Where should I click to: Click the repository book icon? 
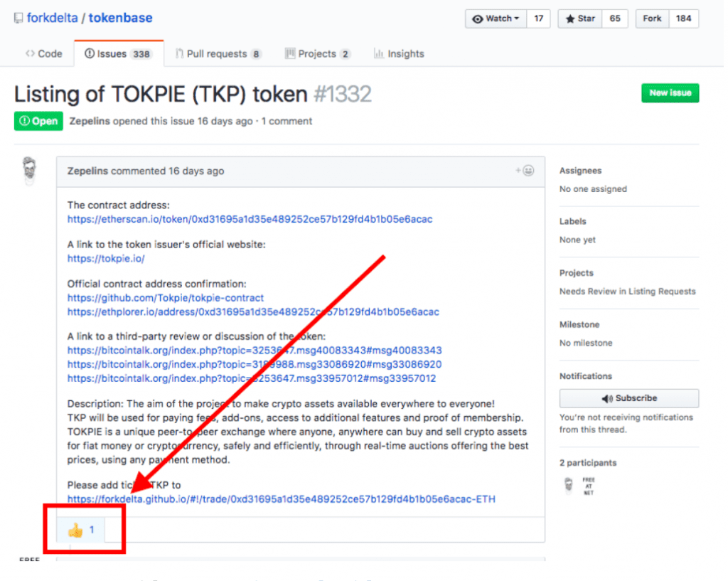coord(18,18)
